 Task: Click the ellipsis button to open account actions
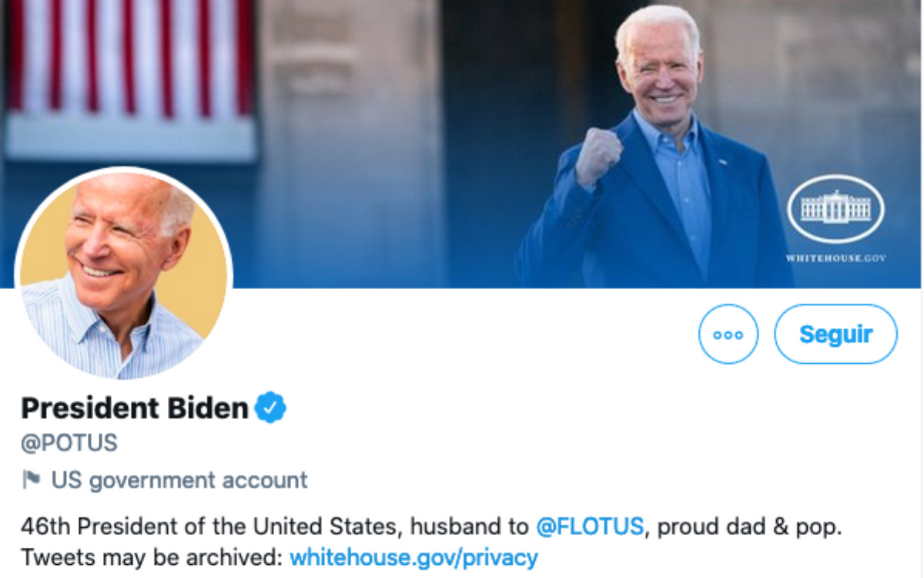pyautogui.click(x=728, y=334)
